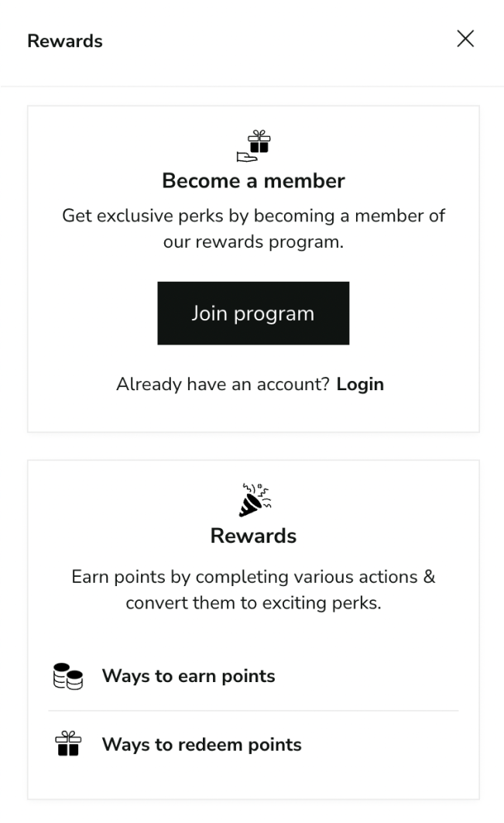This screenshot has height=823, width=504.
Task: Select the Become a member card
Action: (253, 268)
